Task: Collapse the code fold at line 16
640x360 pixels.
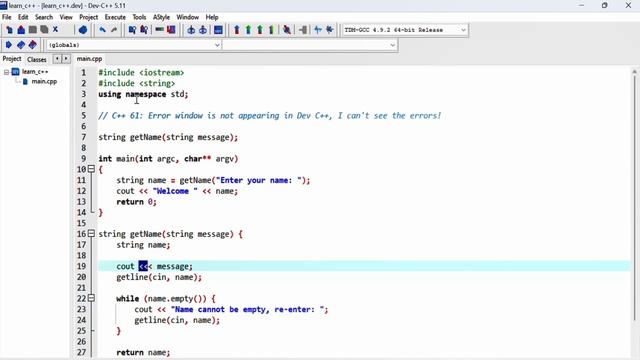Action: [91, 233]
